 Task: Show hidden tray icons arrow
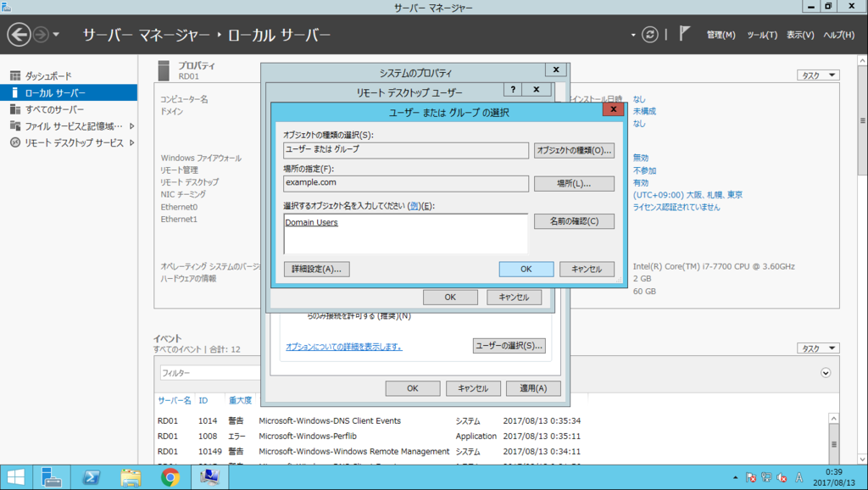point(735,477)
